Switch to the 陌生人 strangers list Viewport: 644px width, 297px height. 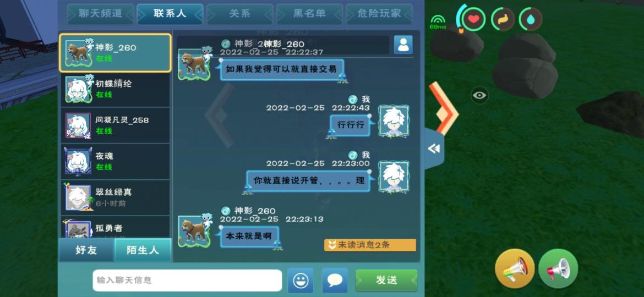143,250
